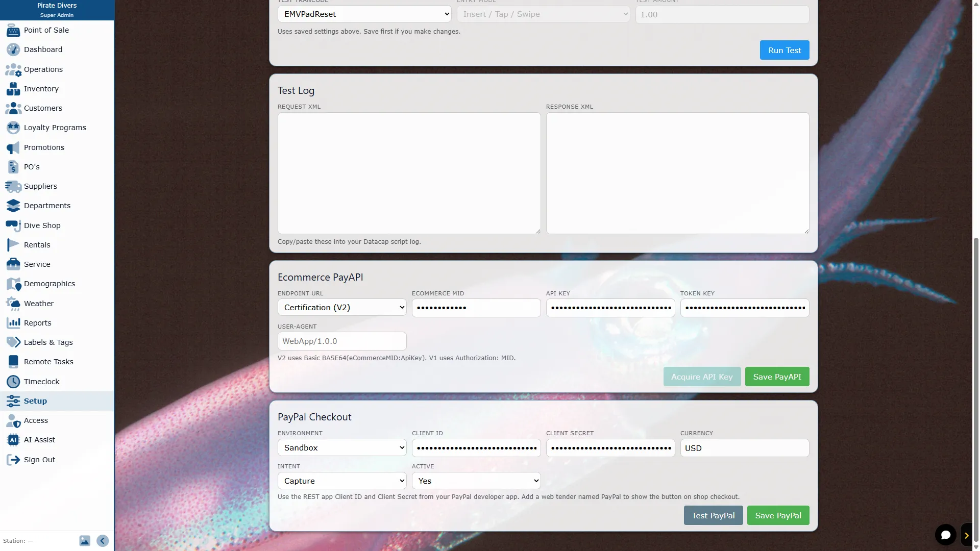Click the Customers group icon

tap(13, 109)
